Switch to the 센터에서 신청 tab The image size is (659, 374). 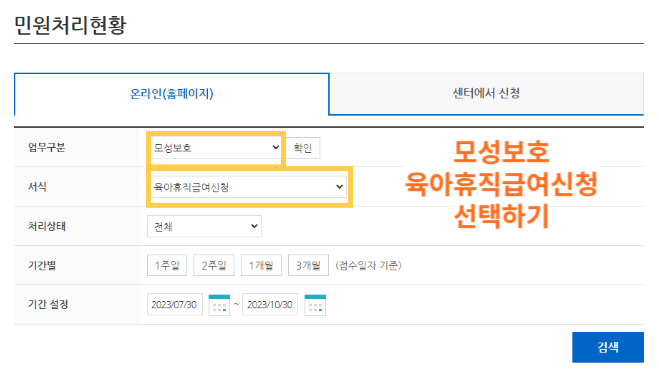point(486,93)
